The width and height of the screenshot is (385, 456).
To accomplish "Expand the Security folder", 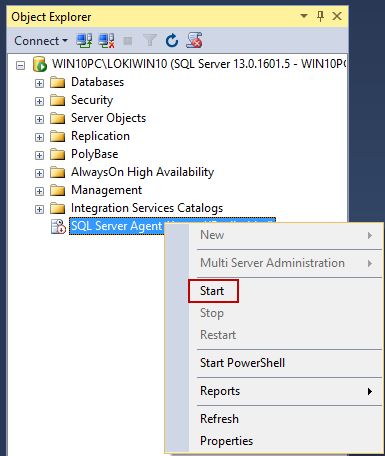I will click(x=39, y=101).
